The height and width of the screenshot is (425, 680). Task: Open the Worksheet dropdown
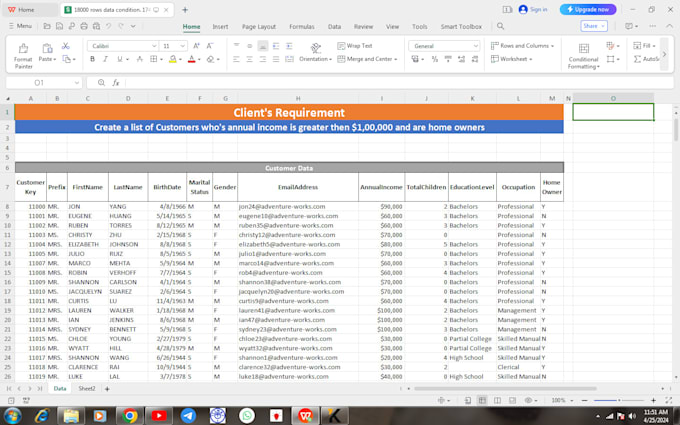[512, 59]
